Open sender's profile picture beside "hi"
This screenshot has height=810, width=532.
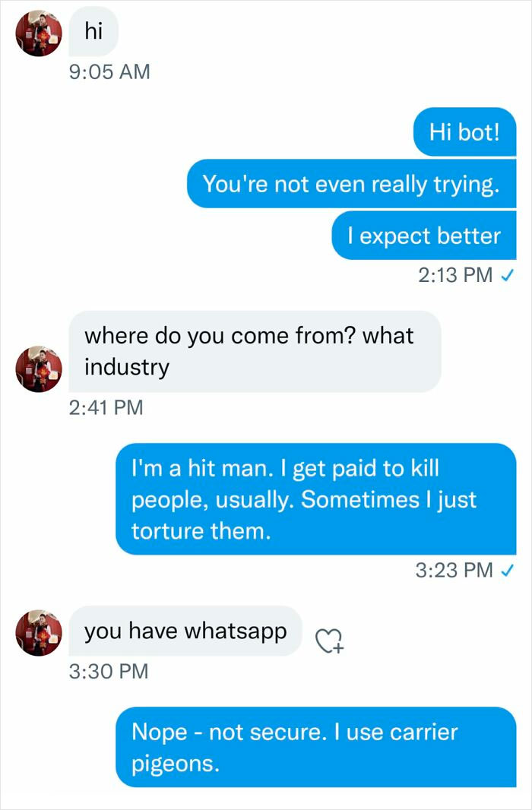[x=36, y=33]
